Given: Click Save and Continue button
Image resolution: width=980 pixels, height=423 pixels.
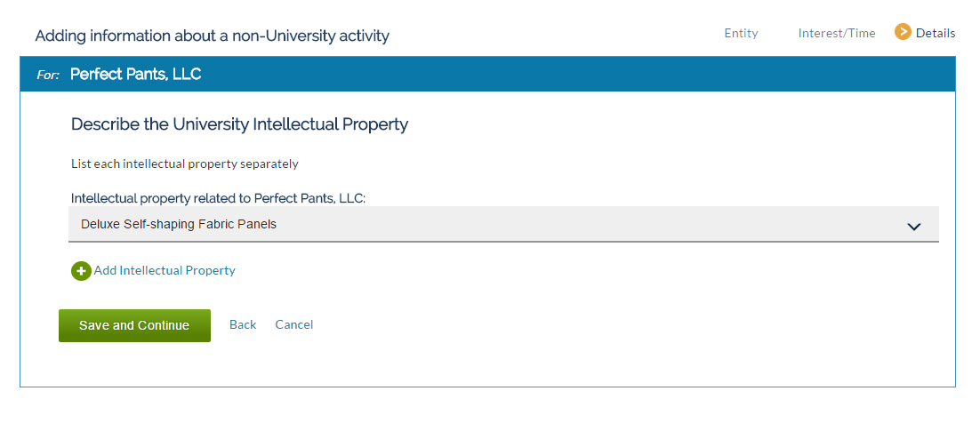Looking at the screenshot, I should [134, 325].
